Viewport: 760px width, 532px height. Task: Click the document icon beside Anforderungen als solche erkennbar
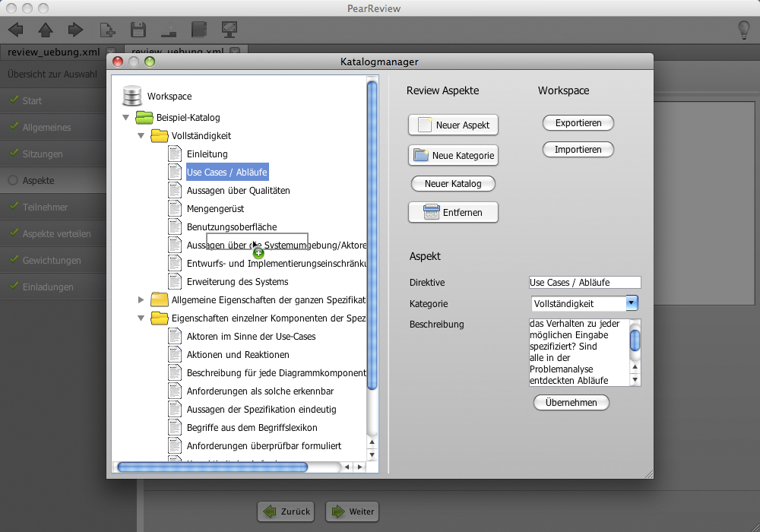[x=175, y=391]
